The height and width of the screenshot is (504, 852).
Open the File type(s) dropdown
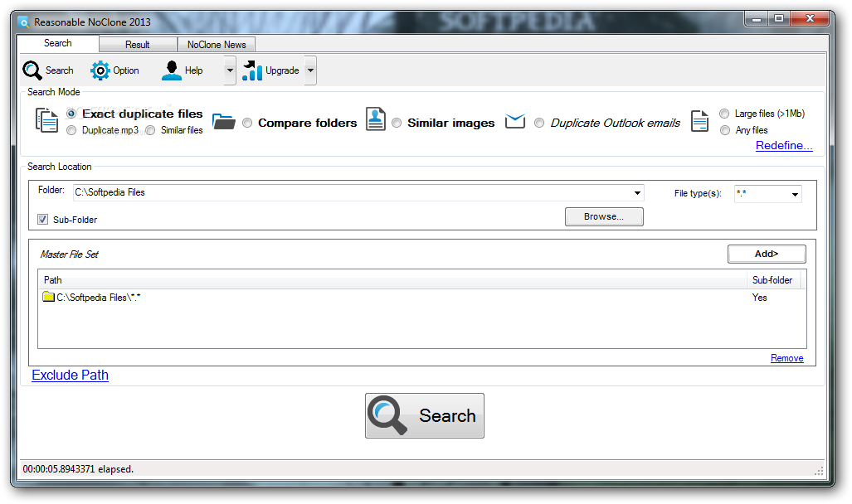click(x=795, y=194)
